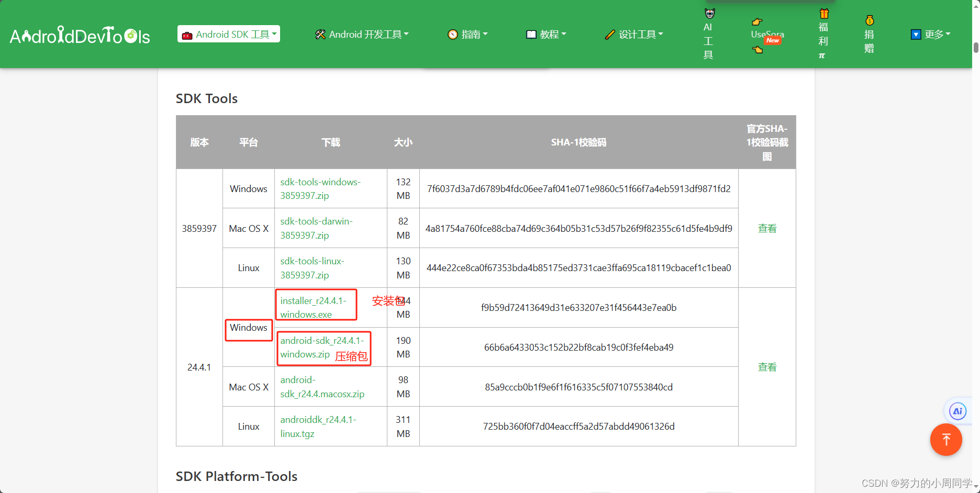Download installer_r24.4.1-windows.exe
Viewport: 980px width, 493px height.
pos(313,308)
